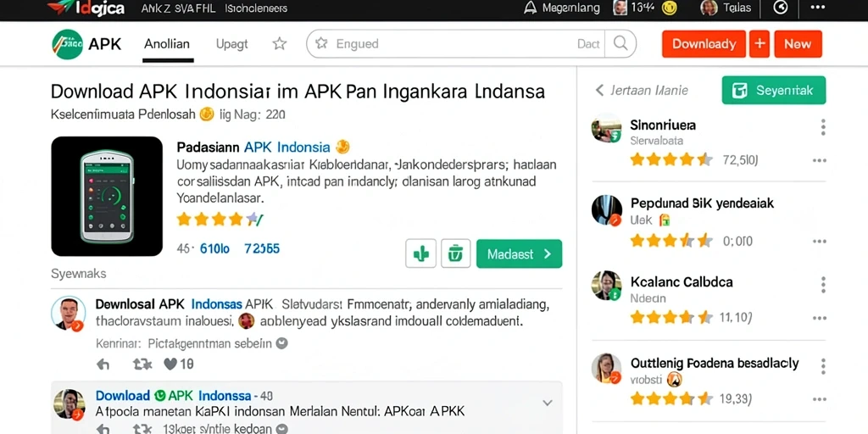Click the Pepdunad BiK yendeaiak avatar
This screenshot has width=868, height=434.
tap(607, 210)
